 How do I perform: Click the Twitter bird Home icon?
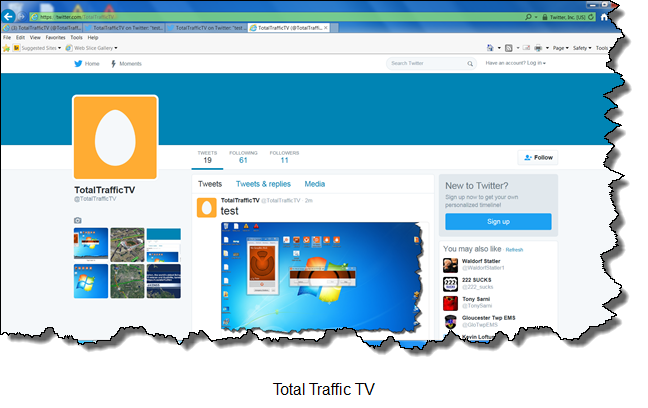78,63
